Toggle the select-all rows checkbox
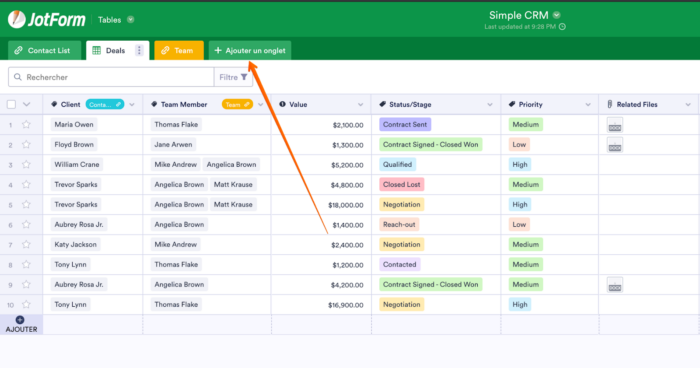 point(12,105)
